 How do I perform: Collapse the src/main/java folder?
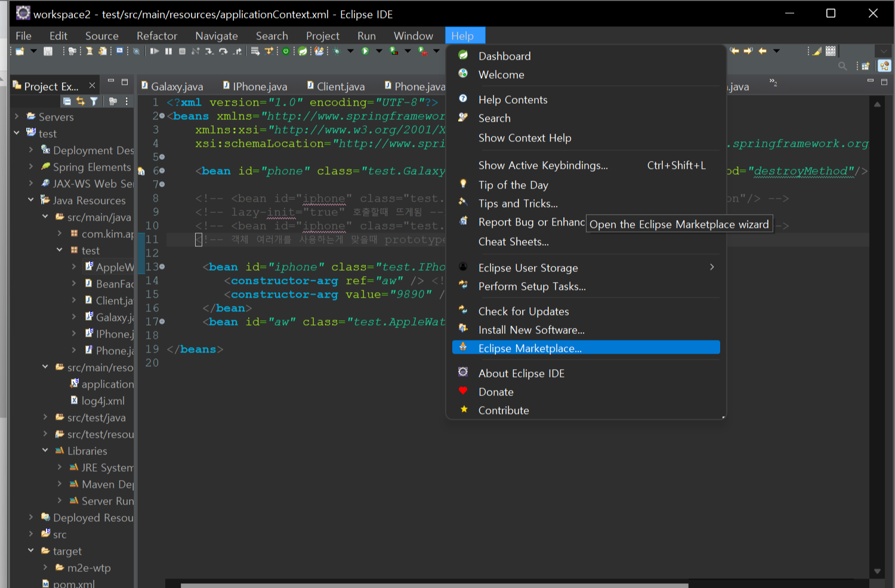pyautogui.click(x=45, y=216)
